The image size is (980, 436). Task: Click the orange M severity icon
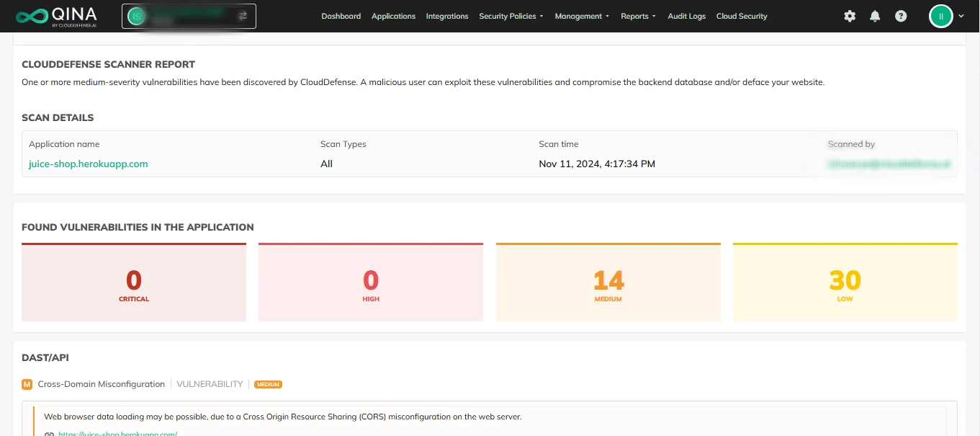pyautogui.click(x=27, y=384)
